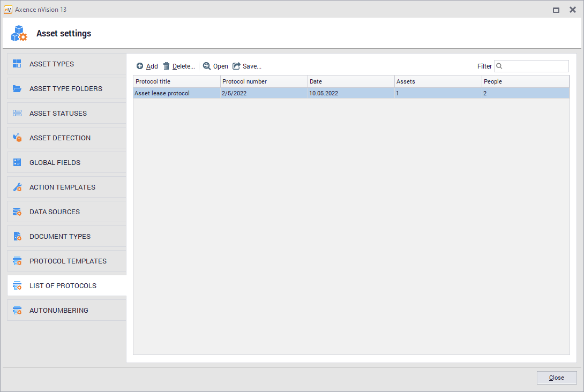Focus the Filter search field
The height and width of the screenshot is (392, 584).
point(535,66)
